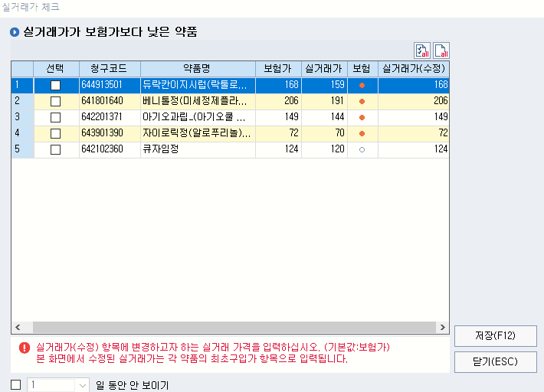The image size is (544, 392).
Task: Sort by the 약품명 column header
Action: coord(197,68)
